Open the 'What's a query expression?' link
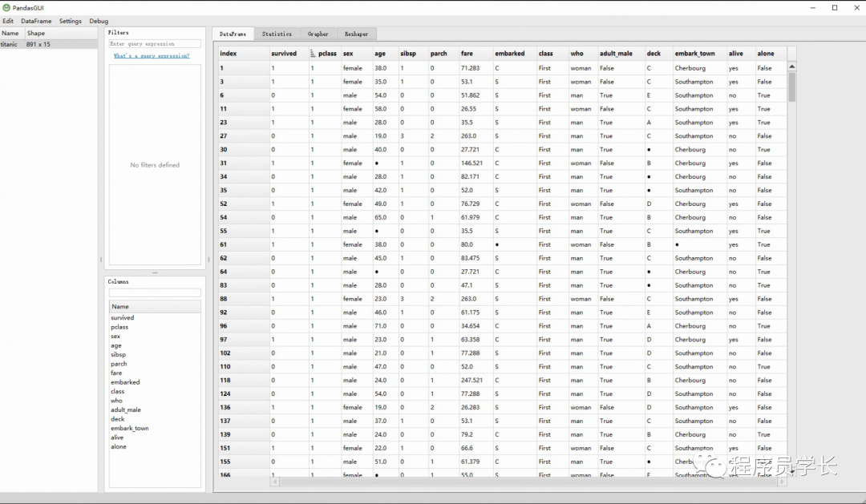 (x=152, y=56)
